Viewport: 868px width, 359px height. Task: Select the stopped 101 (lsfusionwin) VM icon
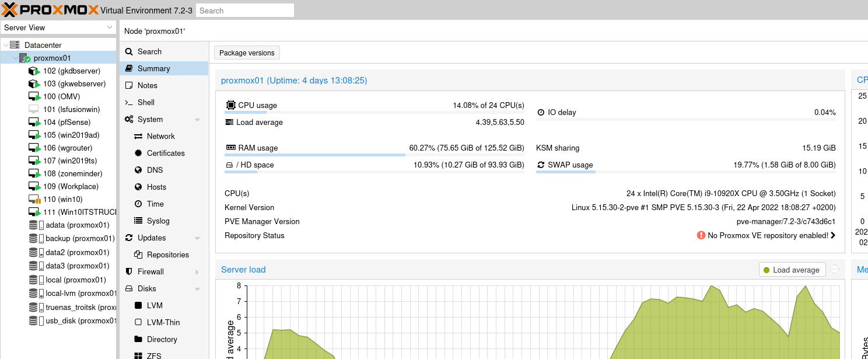[34, 109]
